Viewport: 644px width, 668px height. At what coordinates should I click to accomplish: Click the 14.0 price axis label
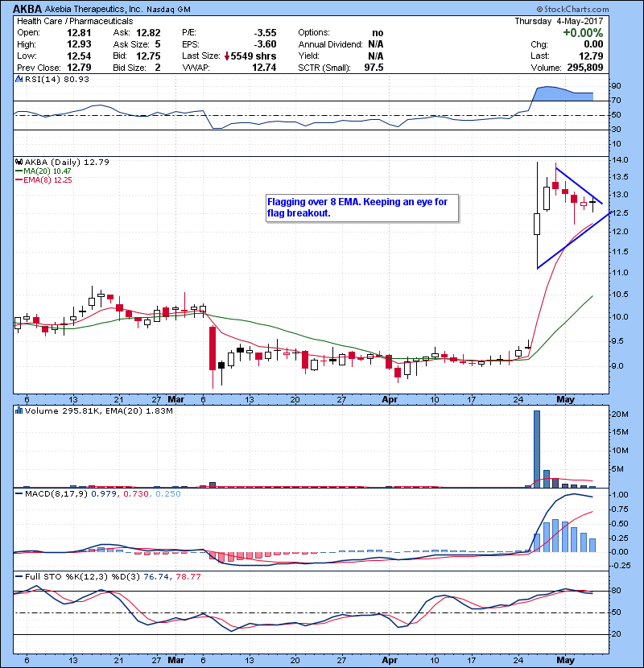pyautogui.click(x=620, y=160)
